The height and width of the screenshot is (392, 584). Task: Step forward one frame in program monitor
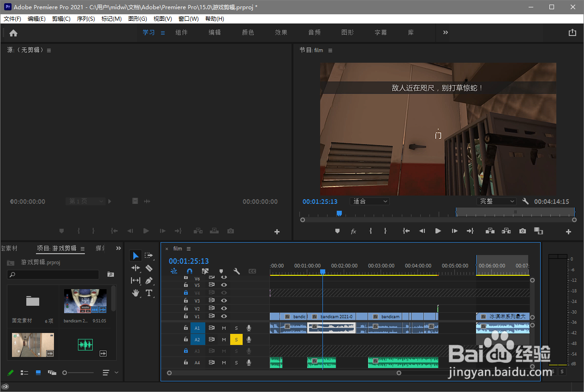coord(454,231)
